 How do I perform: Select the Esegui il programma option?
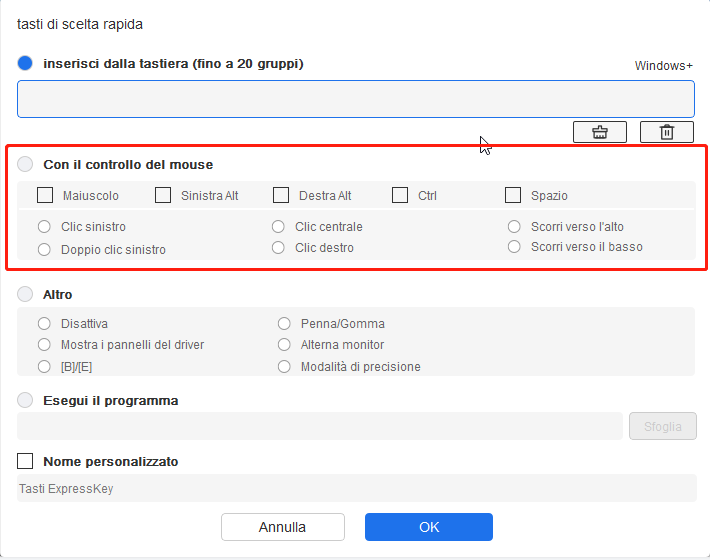coord(25,400)
